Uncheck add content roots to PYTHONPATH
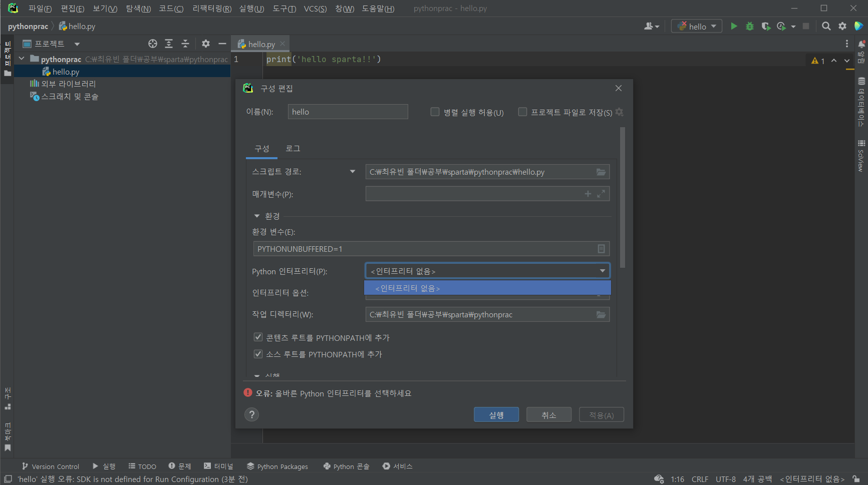Image resolution: width=868 pixels, height=485 pixels. pyautogui.click(x=258, y=337)
